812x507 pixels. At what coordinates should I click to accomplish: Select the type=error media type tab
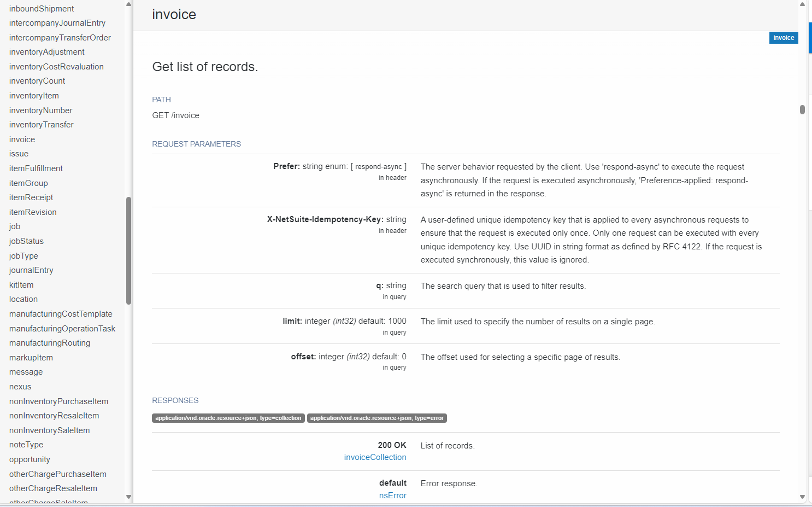376,418
